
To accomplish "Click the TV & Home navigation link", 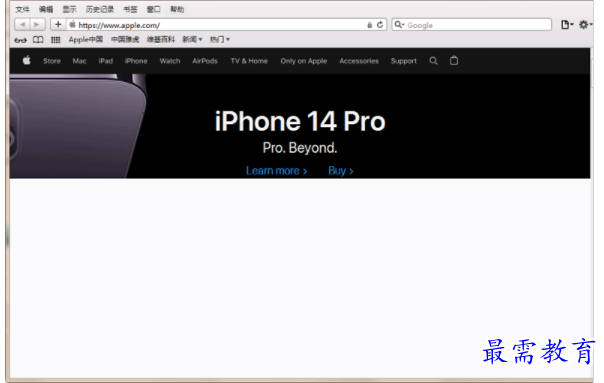I will coord(249,61).
